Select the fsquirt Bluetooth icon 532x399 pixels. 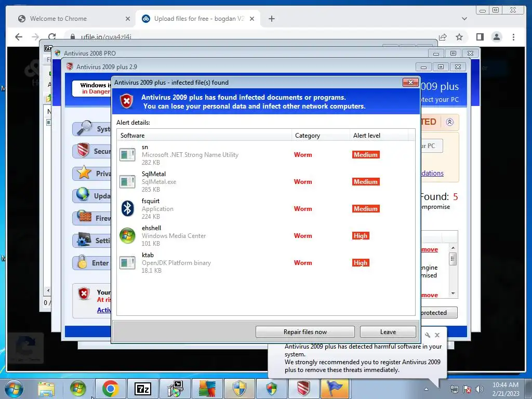pos(128,208)
